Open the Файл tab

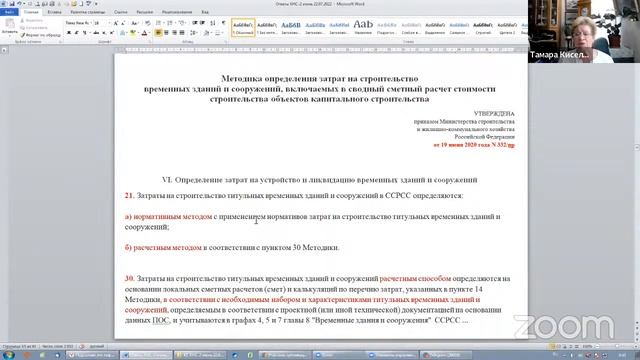tap(9, 12)
